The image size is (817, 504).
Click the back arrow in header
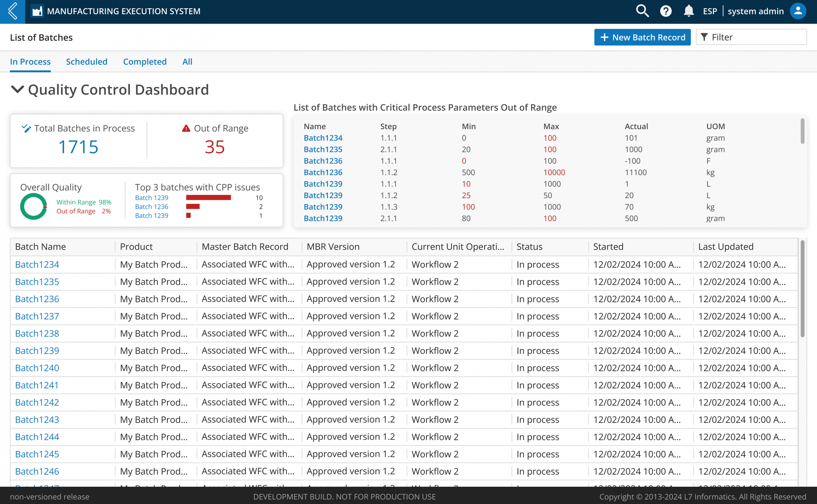13,11
